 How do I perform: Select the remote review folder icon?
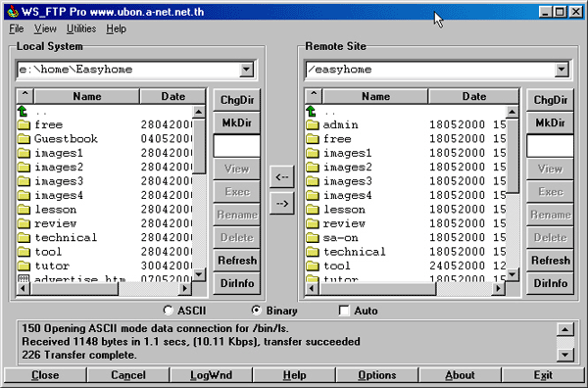tap(312, 223)
